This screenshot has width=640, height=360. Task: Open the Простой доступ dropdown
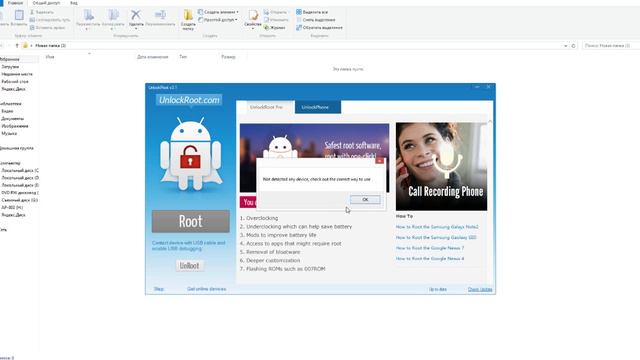[x=218, y=20]
